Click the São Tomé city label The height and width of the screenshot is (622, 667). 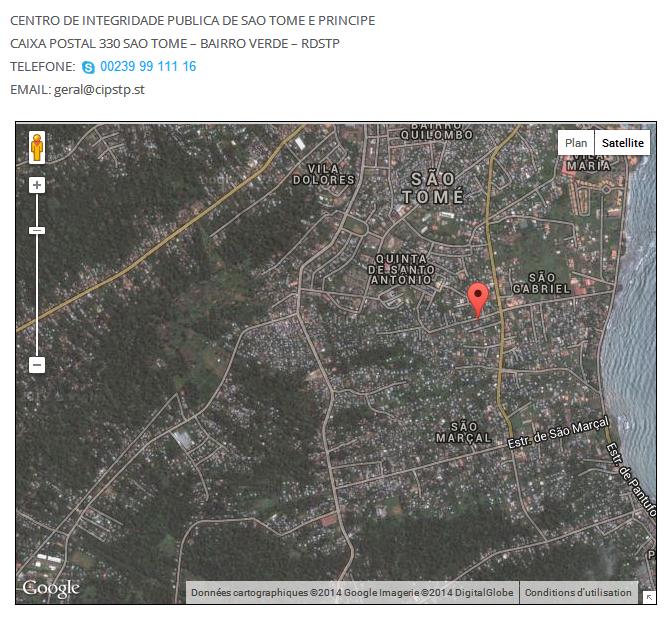[432, 187]
